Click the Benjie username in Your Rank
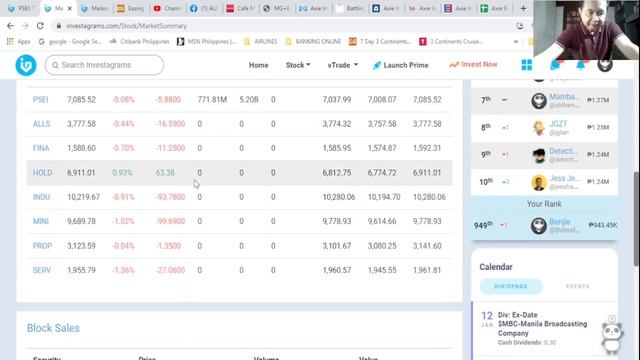This screenshot has width=640, height=360. [560, 222]
